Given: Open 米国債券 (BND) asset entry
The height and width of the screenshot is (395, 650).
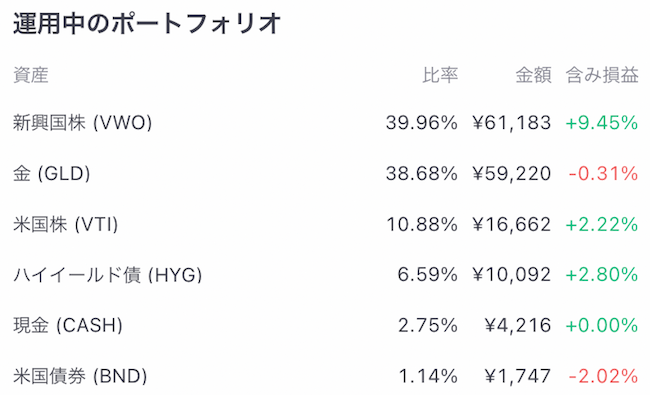Looking at the screenshot, I should [x=80, y=376].
